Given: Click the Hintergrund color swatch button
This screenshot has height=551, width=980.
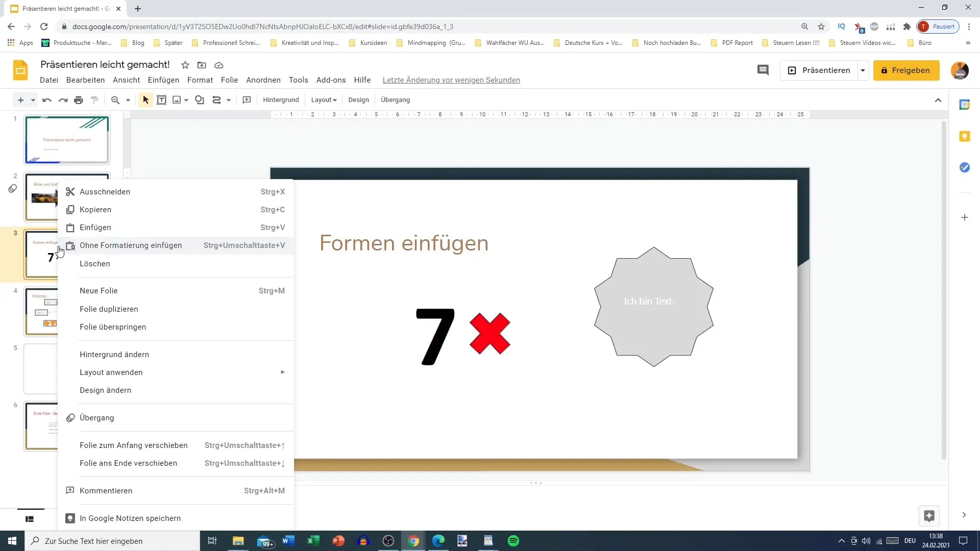Looking at the screenshot, I should point(281,99).
